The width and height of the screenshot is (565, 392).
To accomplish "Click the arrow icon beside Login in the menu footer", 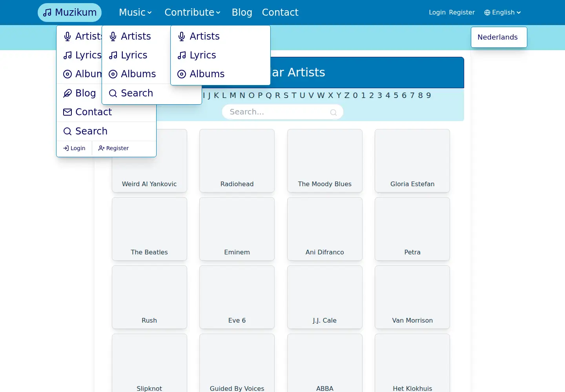I will click(x=66, y=148).
